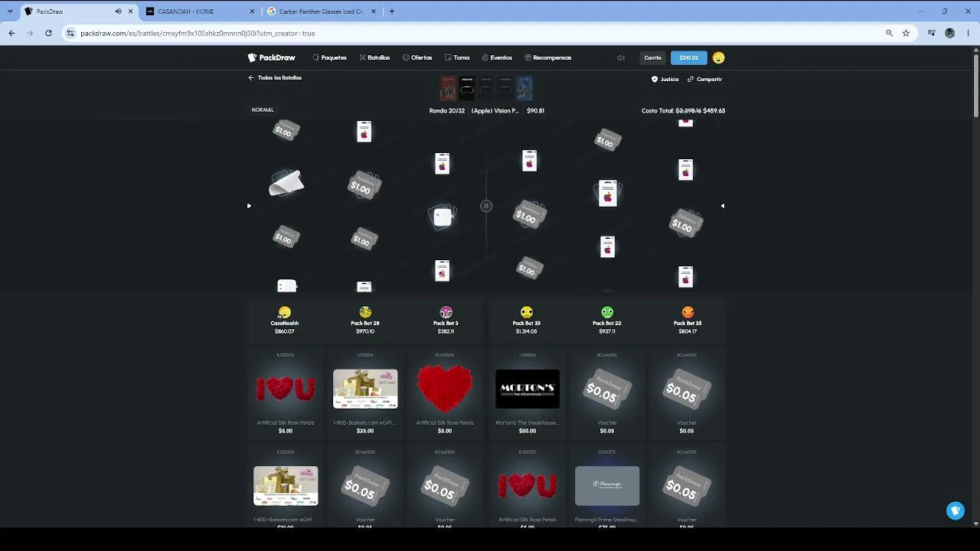
Task: Click the $241.02 balance button
Action: [689, 57]
